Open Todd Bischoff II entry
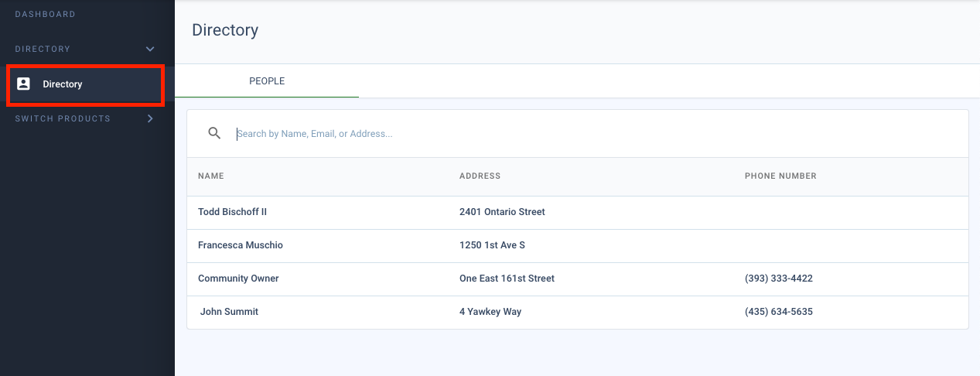The height and width of the screenshot is (376, 980). coord(232,212)
